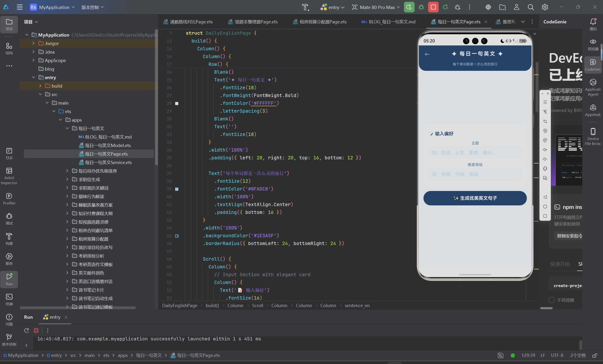603x364 pixels.
Task: Click the emulator back triangle button
Action: (x=545, y=197)
